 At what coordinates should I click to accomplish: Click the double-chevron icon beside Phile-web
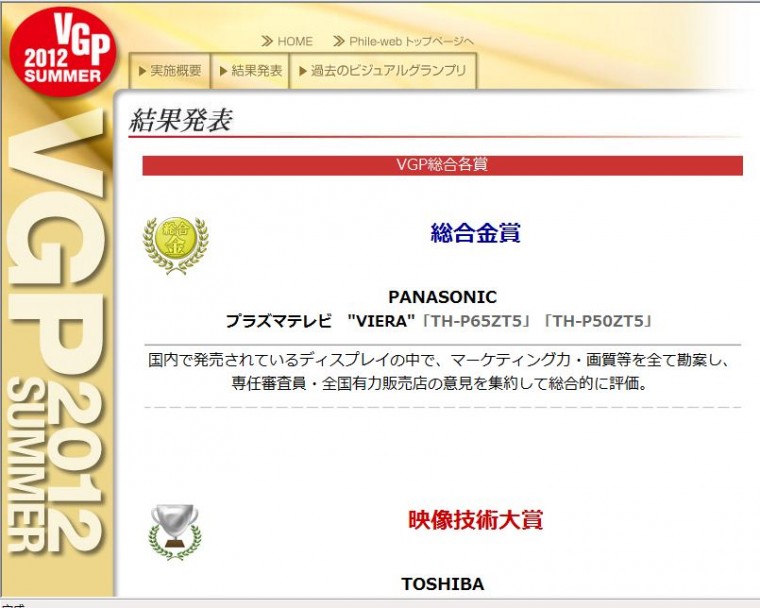(x=339, y=42)
